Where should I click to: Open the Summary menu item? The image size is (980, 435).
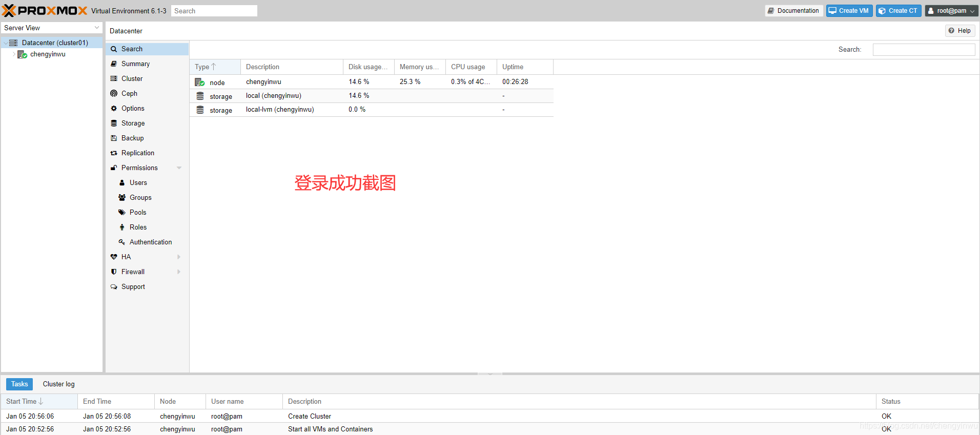pyautogui.click(x=148, y=64)
